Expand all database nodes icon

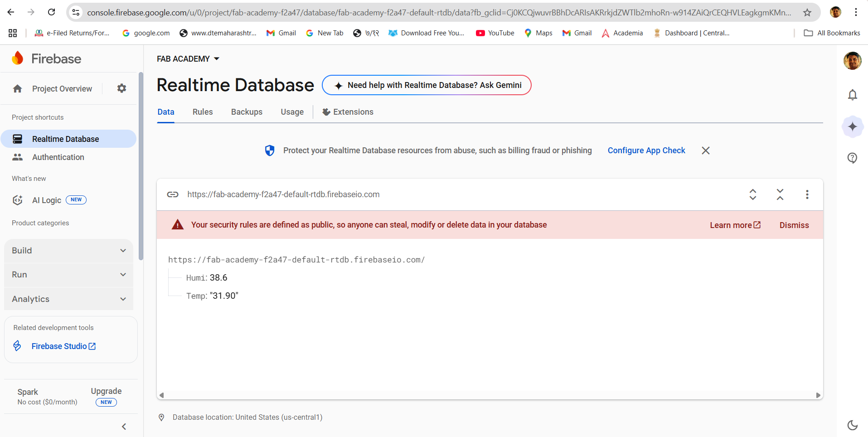tap(753, 194)
